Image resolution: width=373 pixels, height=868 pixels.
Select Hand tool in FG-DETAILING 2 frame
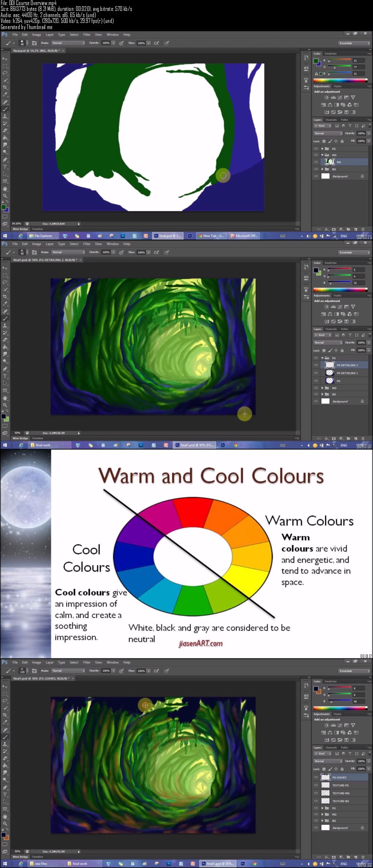click(x=5, y=398)
